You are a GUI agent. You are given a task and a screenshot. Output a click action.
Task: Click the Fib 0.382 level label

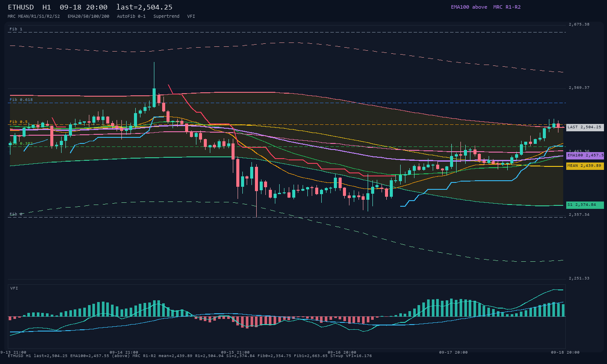click(x=21, y=143)
